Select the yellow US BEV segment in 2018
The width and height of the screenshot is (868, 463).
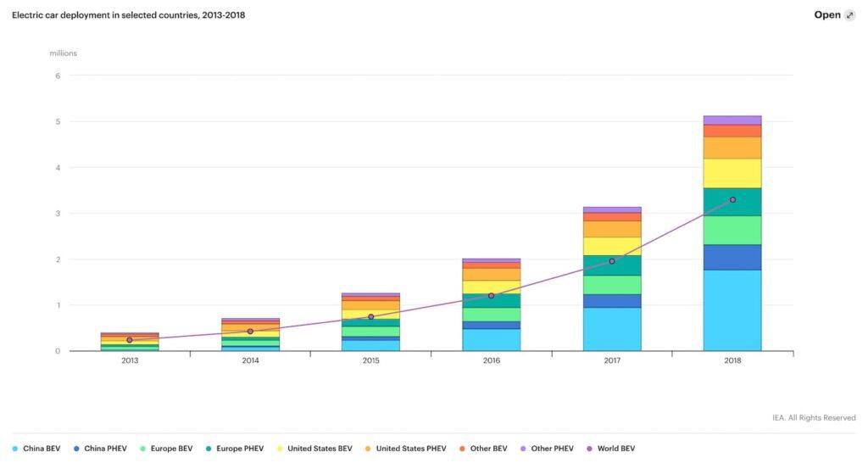[732, 173]
